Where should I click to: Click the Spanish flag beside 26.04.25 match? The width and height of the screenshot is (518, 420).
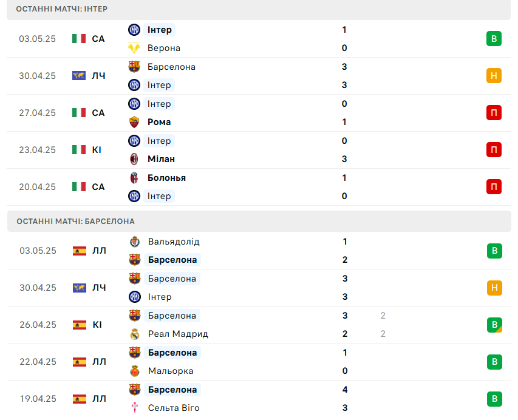pyautogui.click(x=80, y=325)
